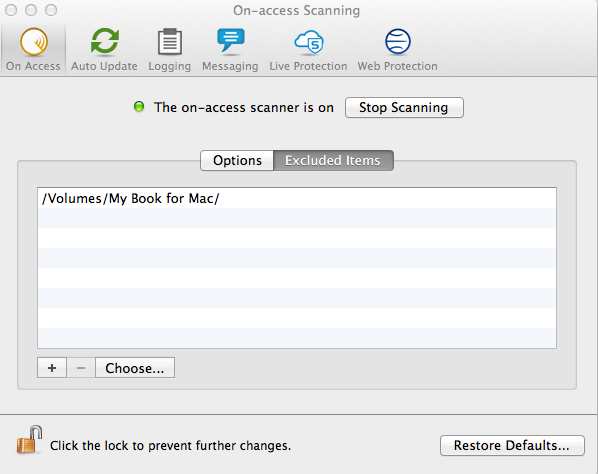Open the Logging clipboard icon
The width and height of the screenshot is (598, 474).
[170, 42]
